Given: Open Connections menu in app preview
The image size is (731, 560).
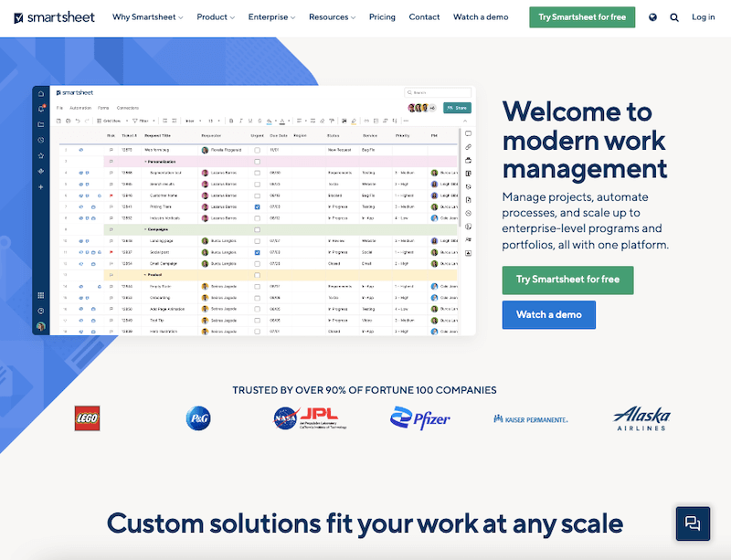Looking at the screenshot, I should (128, 108).
